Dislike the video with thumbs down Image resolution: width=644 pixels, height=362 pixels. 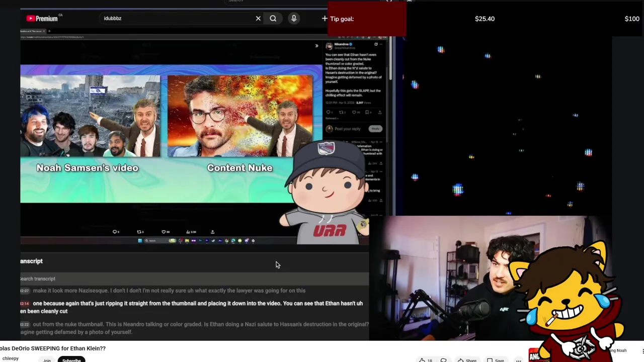click(444, 360)
